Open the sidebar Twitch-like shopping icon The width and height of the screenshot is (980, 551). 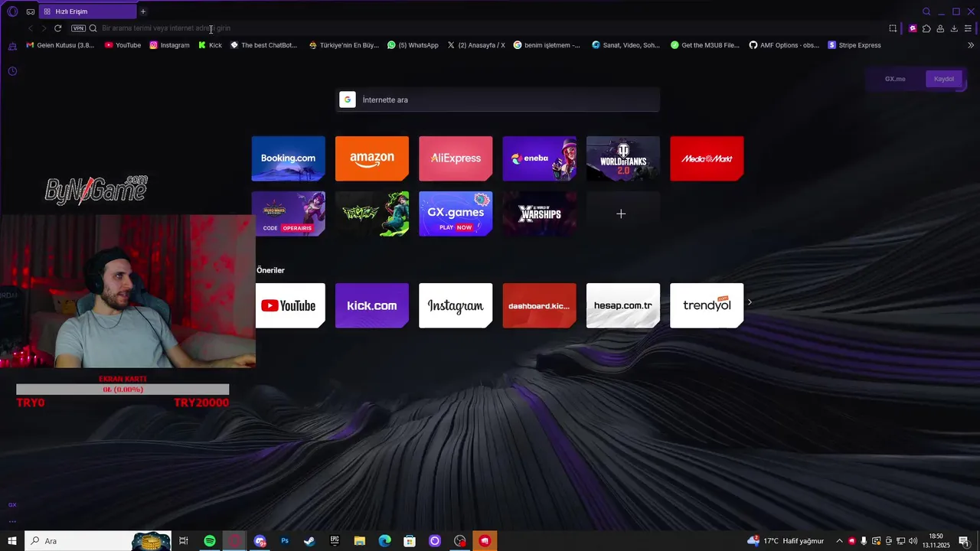click(12, 47)
